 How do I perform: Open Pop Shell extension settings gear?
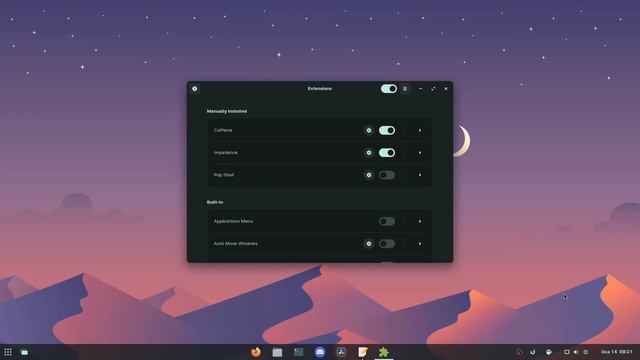click(x=369, y=175)
